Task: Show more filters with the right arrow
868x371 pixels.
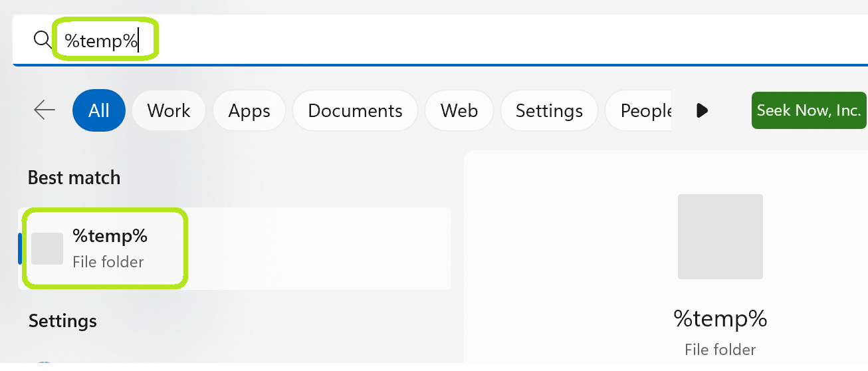Action: point(703,110)
